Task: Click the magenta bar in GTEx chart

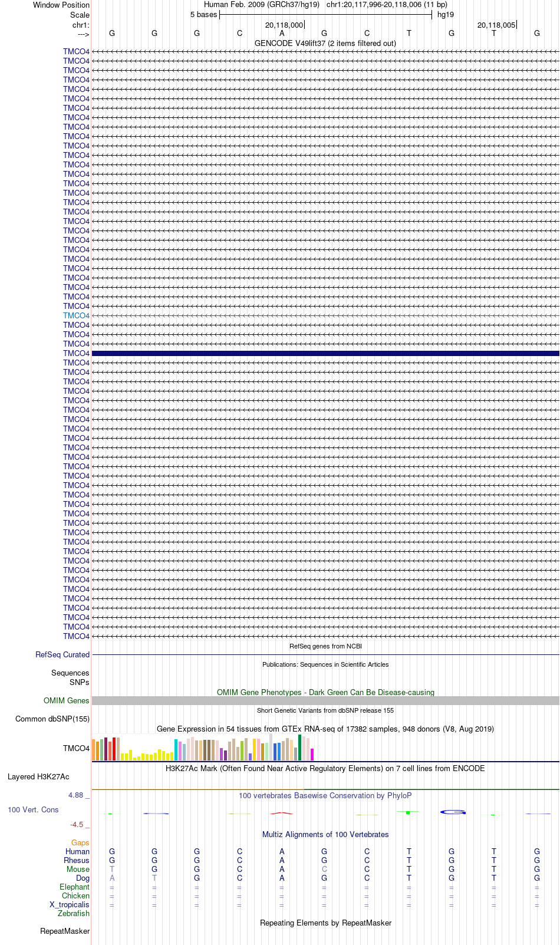Action: pos(312,755)
